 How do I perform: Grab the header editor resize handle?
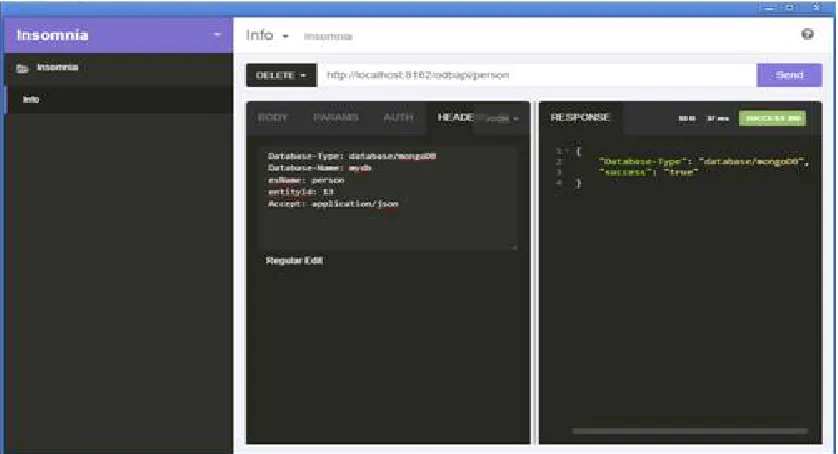tap(515, 247)
